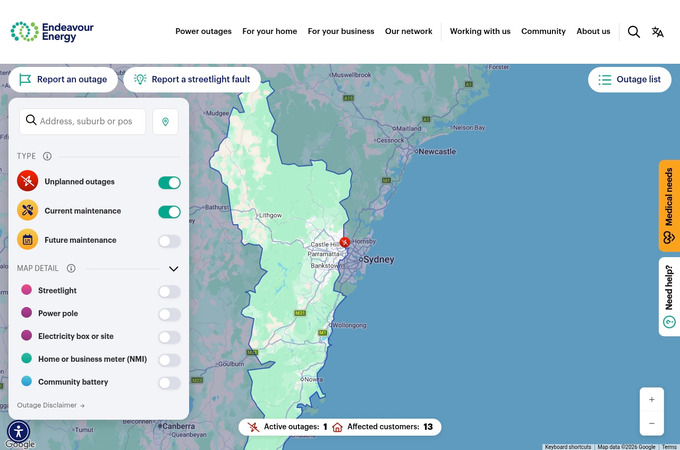Disable the Current maintenance toggle

tap(169, 212)
